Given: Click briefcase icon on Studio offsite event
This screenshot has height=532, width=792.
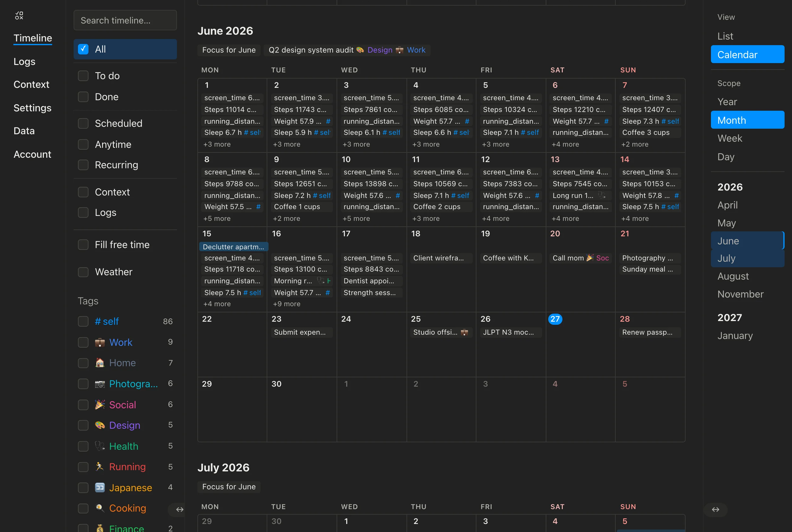Looking at the screenshot, I should click(464, 332).
